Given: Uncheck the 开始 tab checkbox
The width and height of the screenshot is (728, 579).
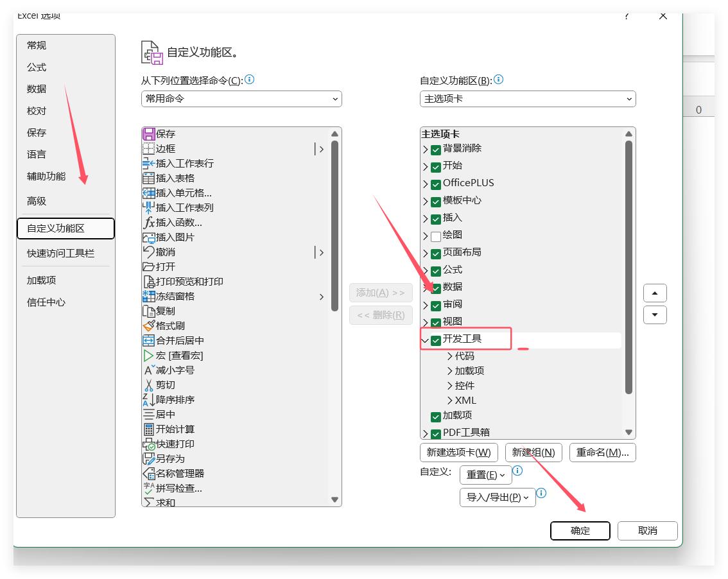Looking at the screenshot, I should point(435,167).
